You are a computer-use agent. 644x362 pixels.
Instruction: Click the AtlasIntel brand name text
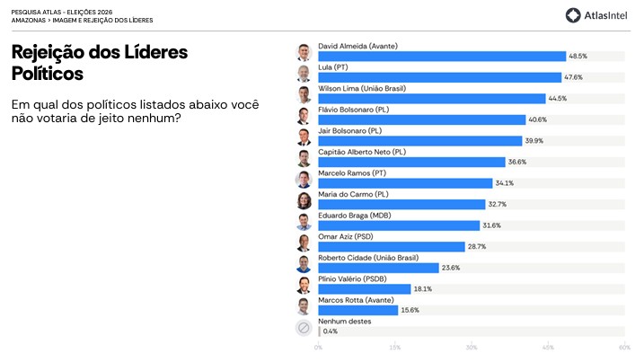pos(605,15)
